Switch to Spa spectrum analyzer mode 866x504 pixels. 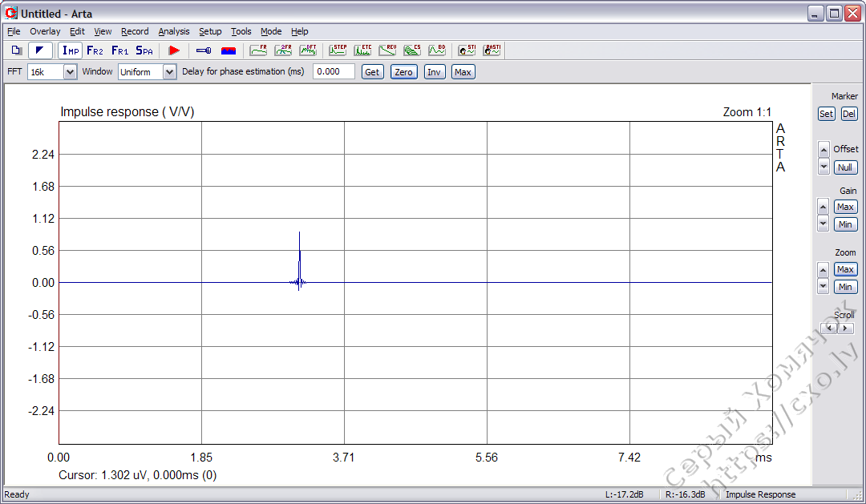[144, 50]
